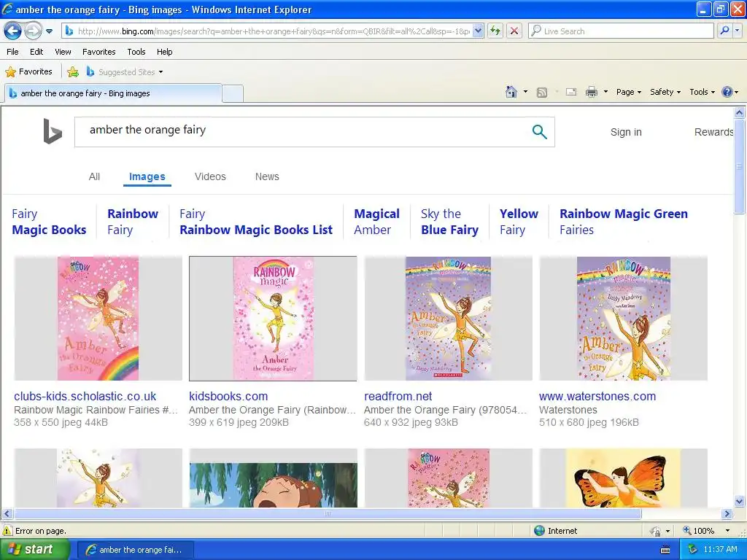Open the clubs-kids.scholastic.co.uk book cover thumbnail
The width and height of the screenshot is (747, 560).
pos(98,319)
